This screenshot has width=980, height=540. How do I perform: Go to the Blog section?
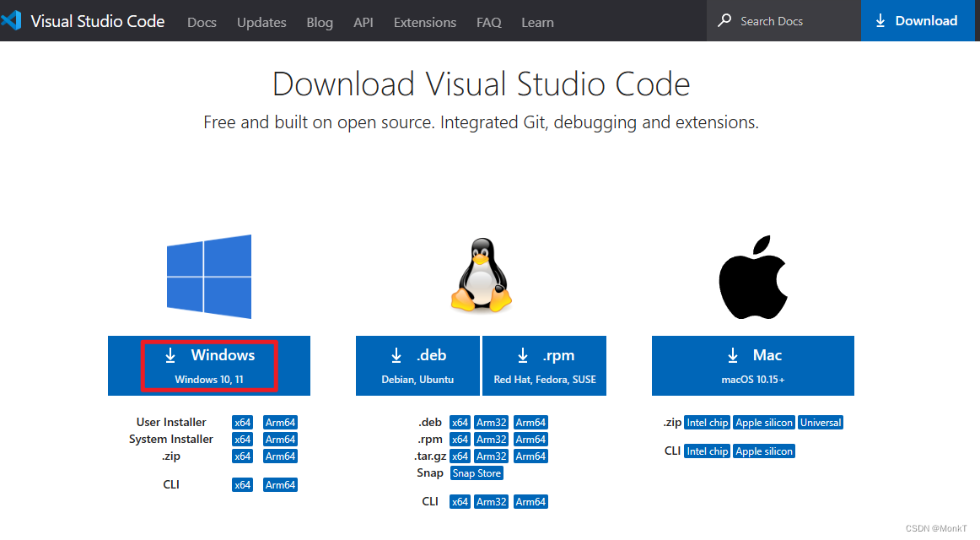coord(320,22)
